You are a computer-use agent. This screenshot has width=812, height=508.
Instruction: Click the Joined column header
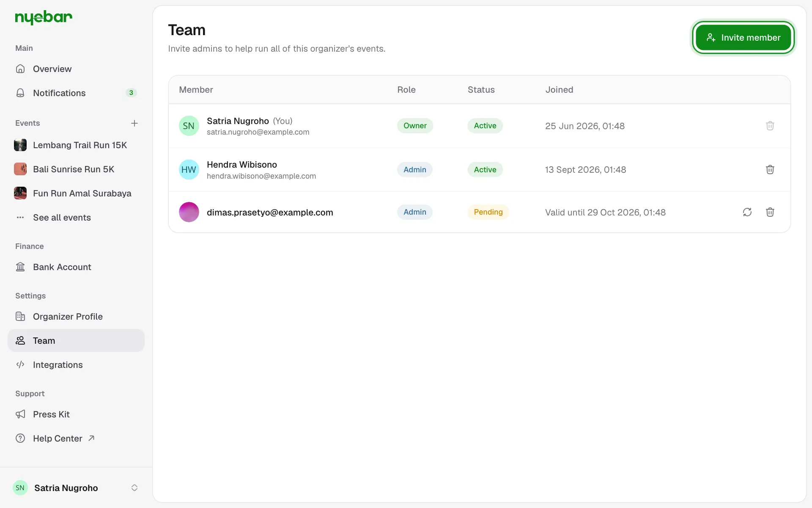pos(559,90)
